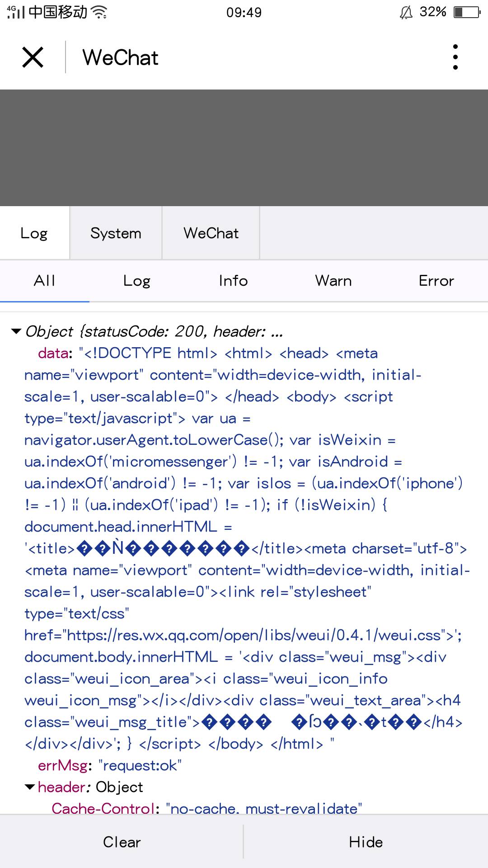Tap the gray mask area above console

pyautogui.click(x=244, y=148)
